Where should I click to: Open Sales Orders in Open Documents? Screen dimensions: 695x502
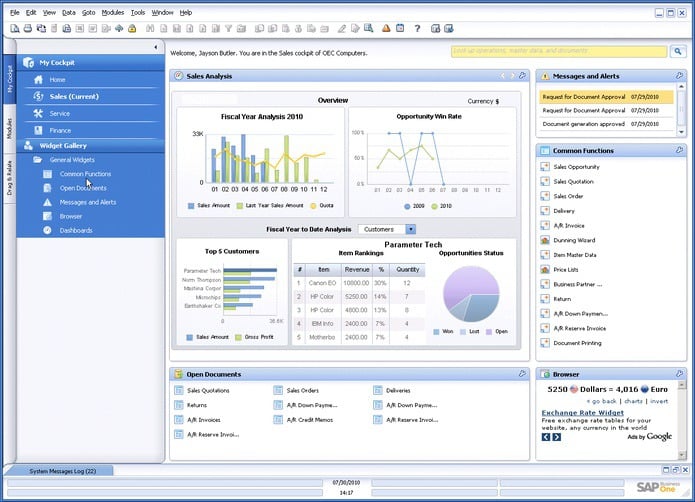point(302,390)
